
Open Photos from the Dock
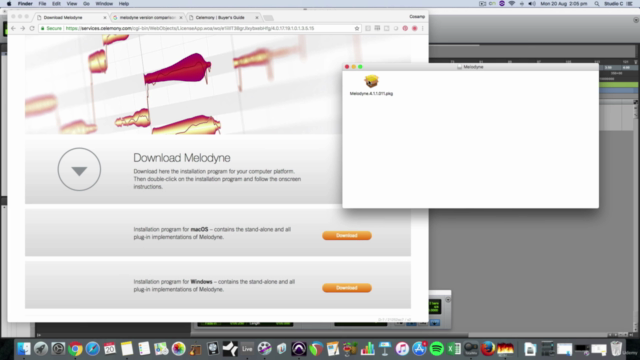tap(178, 349)
